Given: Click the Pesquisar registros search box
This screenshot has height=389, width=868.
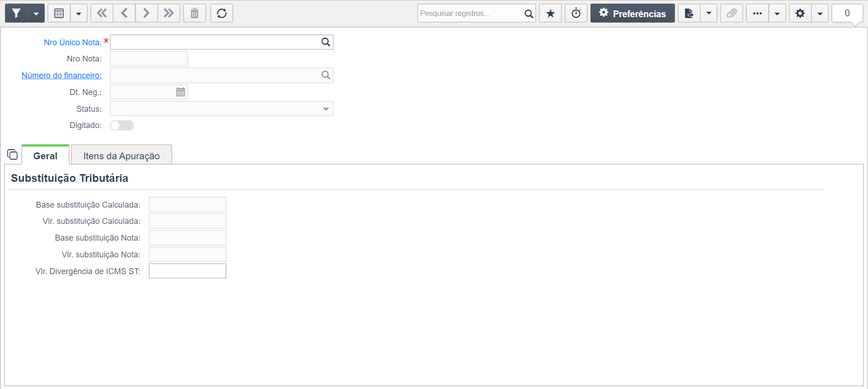Looking at the screenshot, I should (x=470, y=13).
